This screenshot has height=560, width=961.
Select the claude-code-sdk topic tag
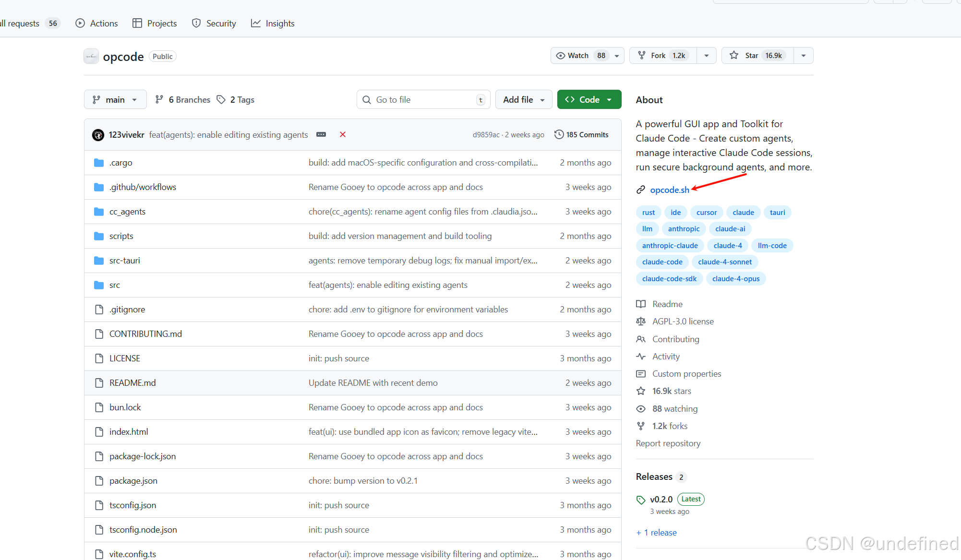[669, 279]
